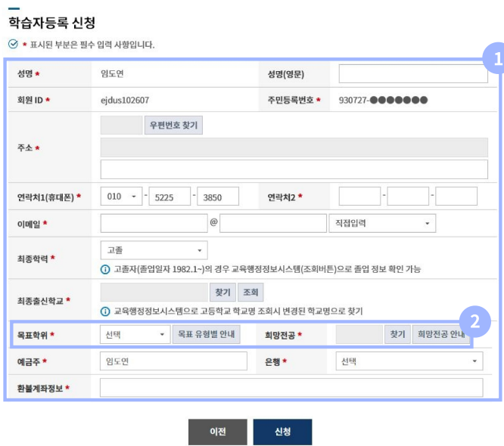504x446 pixels.
Task: Open the 희망전공 안내 guide
Action: [440, 334]
